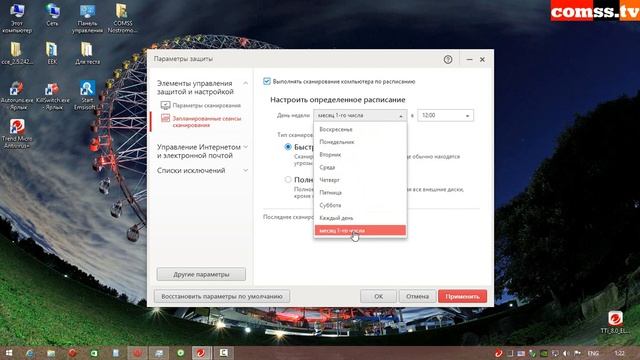Open 'Запланированные сеансы сканирования' page
640x360 pixels.
(207, 122)
